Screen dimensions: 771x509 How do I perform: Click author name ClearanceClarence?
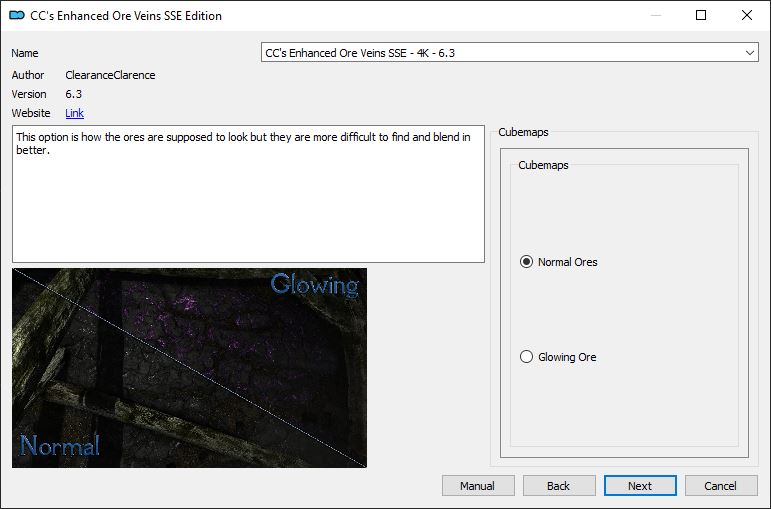[x=110, y=75]
